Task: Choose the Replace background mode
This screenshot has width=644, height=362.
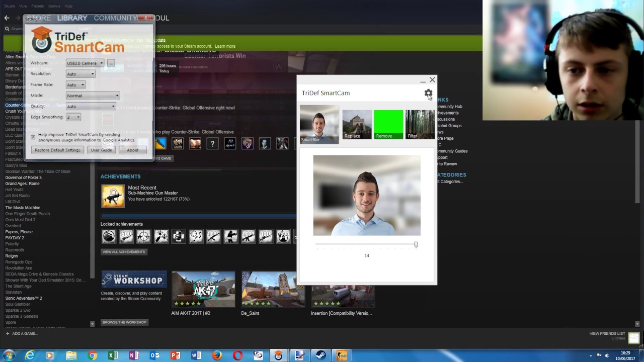Action: click(x=357, y=124)
